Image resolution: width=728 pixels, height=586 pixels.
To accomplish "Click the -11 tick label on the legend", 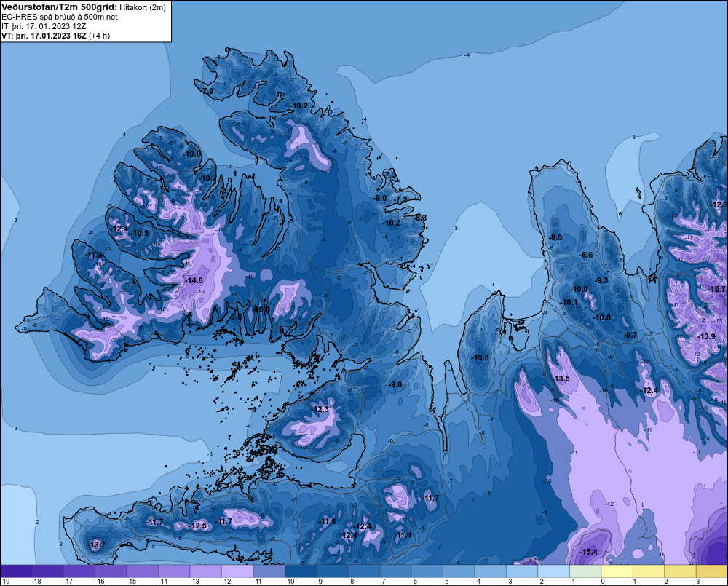I will pyautogui.click(x=257, y=582).
